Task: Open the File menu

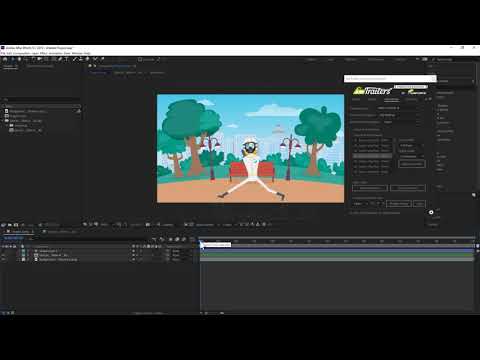Action: (x=3, y=53)
